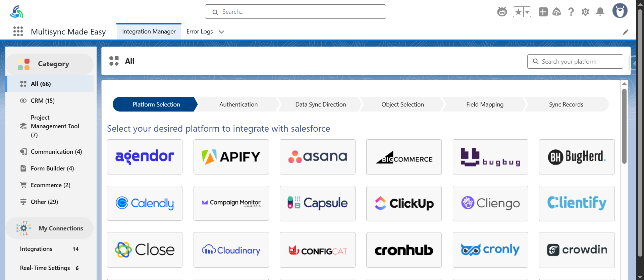This screenshot has width=644, height=280.
Task: Select the All (66) category
Action: pos(50,84)
